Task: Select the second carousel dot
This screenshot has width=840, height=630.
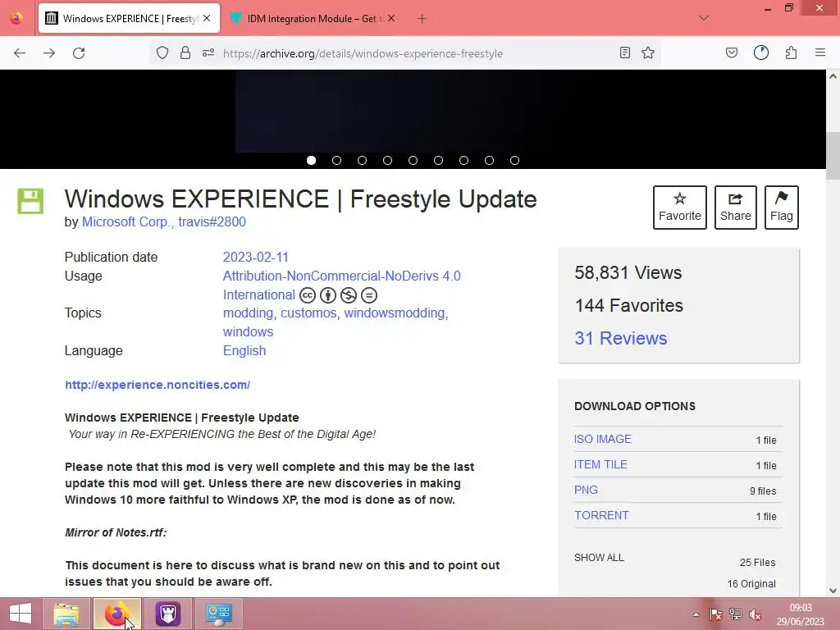Action: [x=336, y=160]
